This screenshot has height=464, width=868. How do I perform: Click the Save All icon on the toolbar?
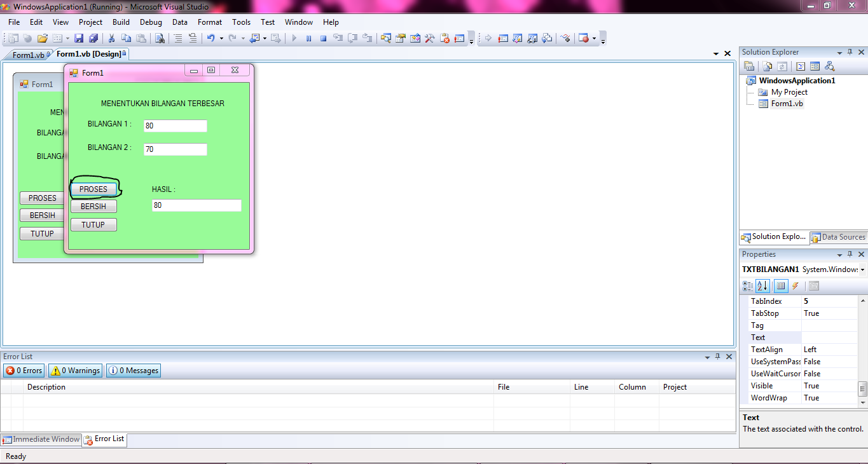coord(93,38)
